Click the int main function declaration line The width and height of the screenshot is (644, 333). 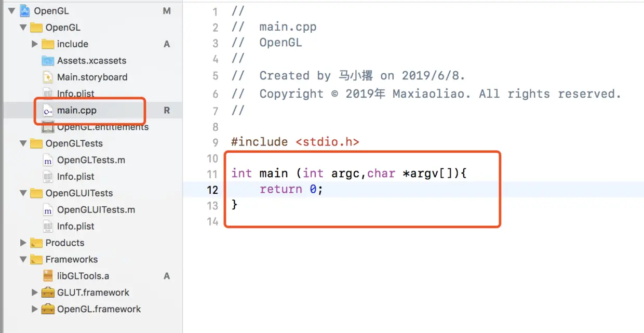click(349, 174)
